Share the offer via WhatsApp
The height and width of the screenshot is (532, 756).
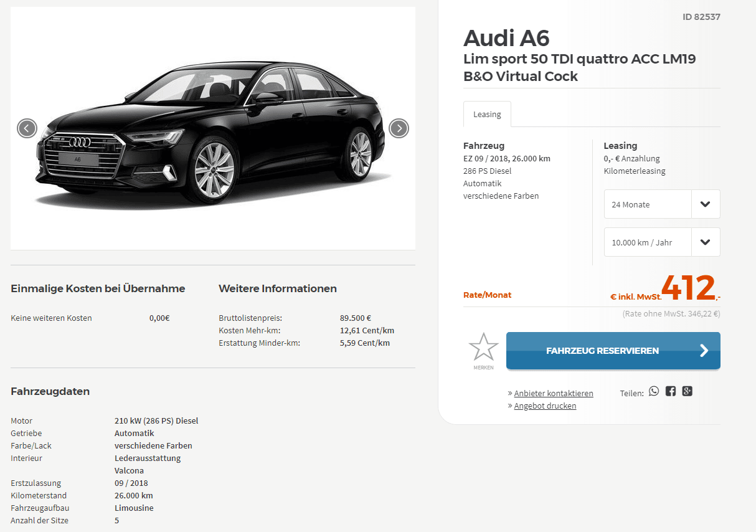pyautogui.click(x=653, y=391)
